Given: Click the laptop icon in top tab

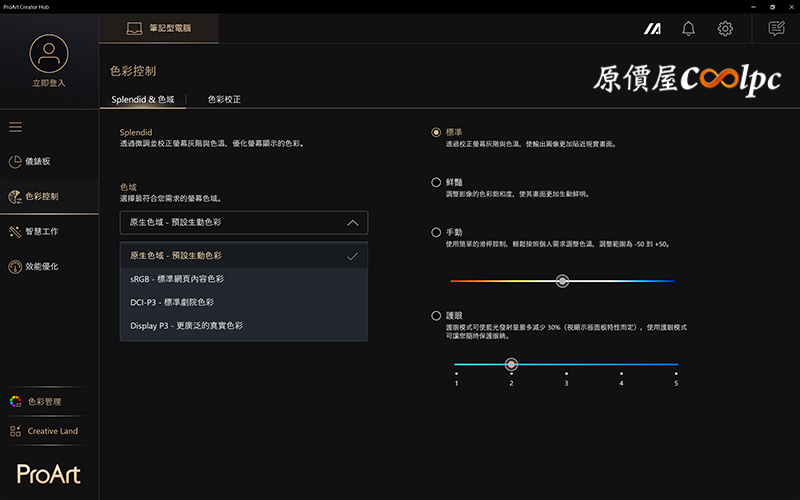Looking at the screenshot, I should tap(134, 29).
